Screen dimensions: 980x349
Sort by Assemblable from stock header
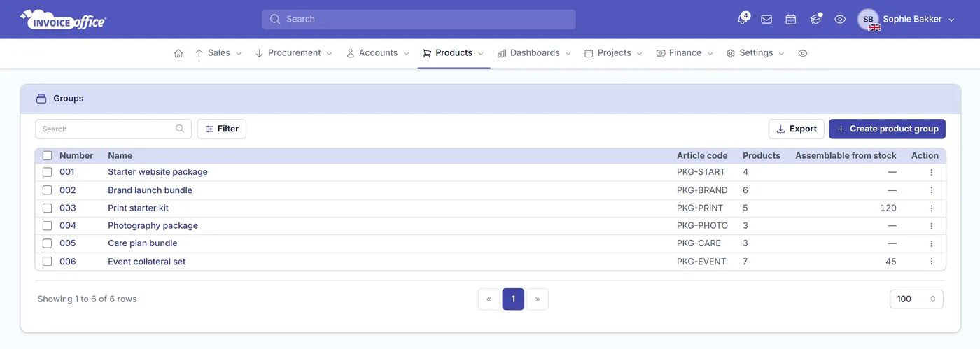click(x=846, y=156)
